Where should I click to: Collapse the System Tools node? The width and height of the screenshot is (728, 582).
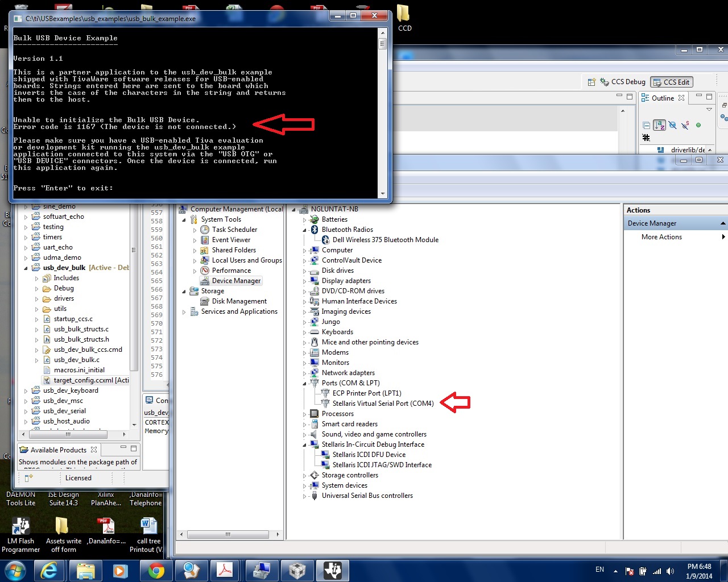184,219
